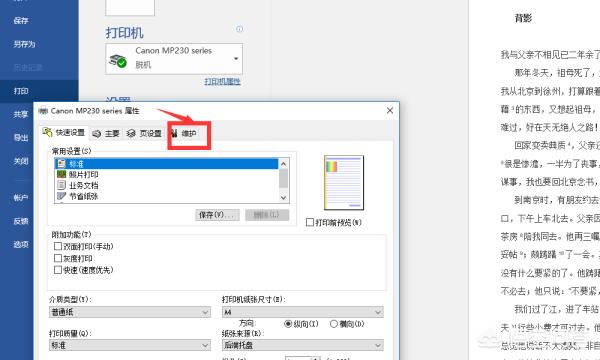600x360 pixels.
Task: Select the 业务文档 preset icon
Action: [61, 185]
